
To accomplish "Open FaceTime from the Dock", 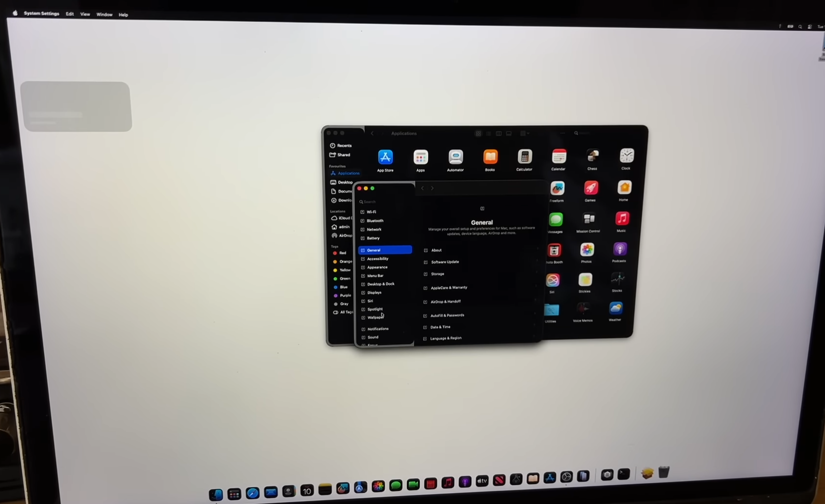I will tap(413, 485).
